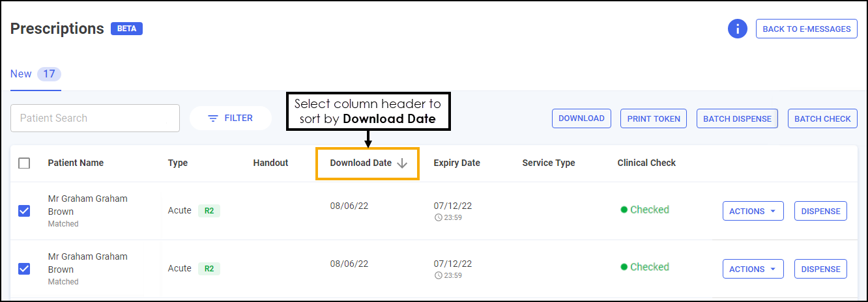This screenshot has width=868, height=302.
Task: Click the Patient Search input field
Action: click(x=95, y=118)
